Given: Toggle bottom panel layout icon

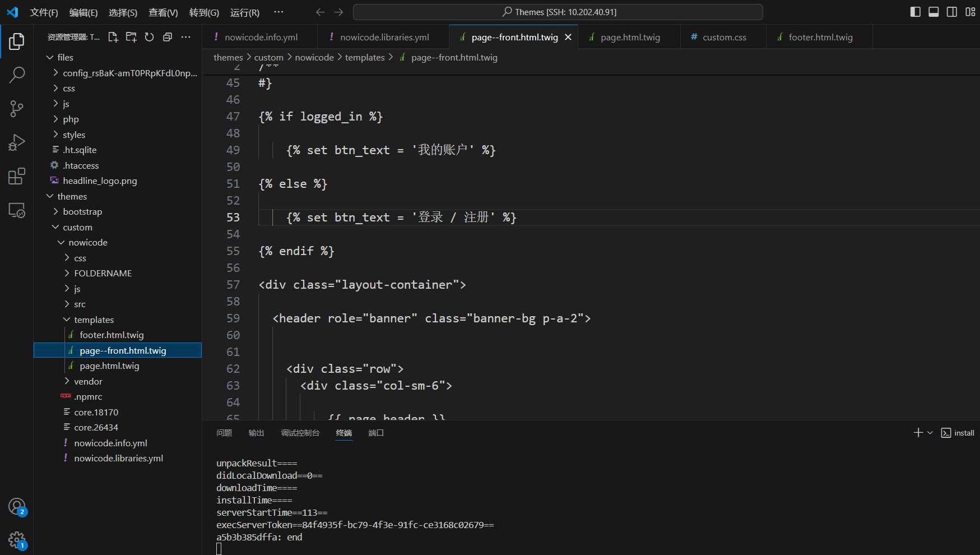Looking at the screenshot, I should (933, 12).
